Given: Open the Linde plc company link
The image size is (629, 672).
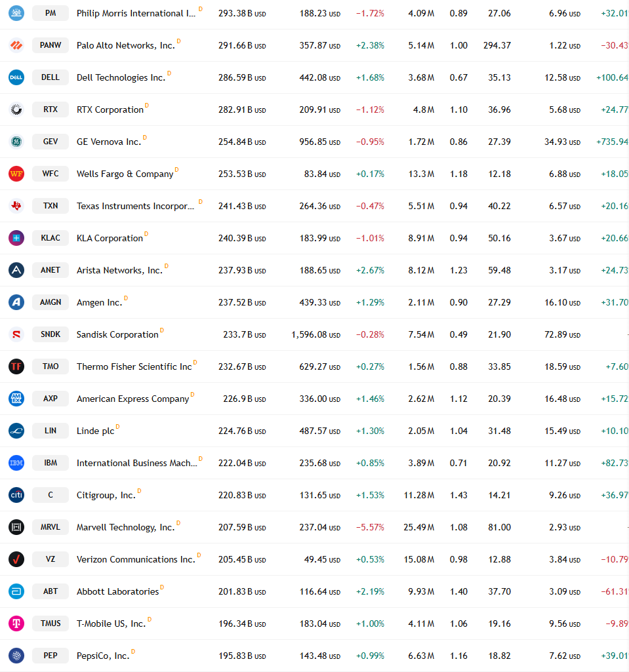Looking at the screenshot, I should coord(96,431).
